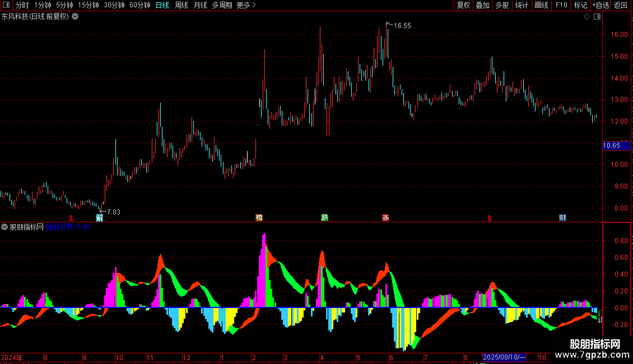Open the 多周期 multi-period view
Viewport: 633px width, 364px height.
click(222, 5)
